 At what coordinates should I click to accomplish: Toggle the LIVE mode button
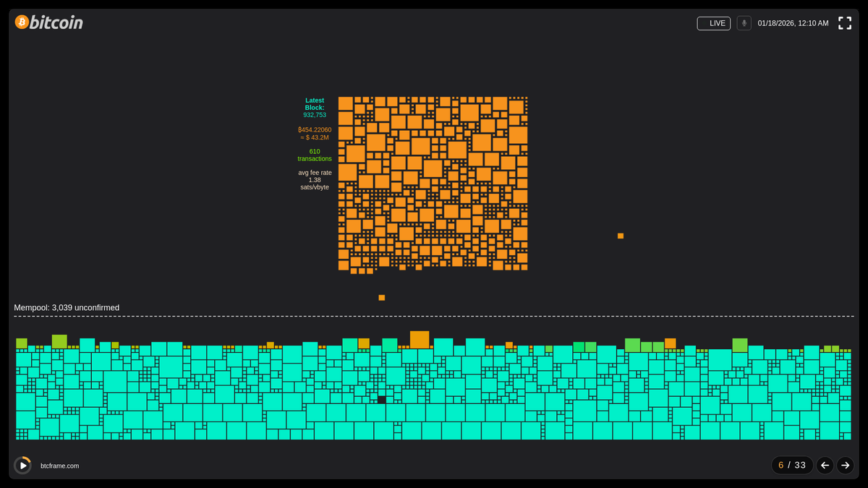[713, 23]
